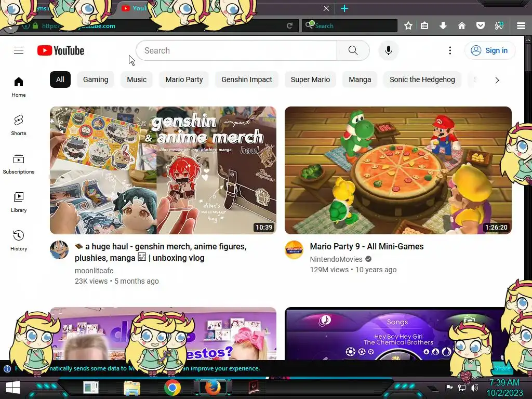Screen dimensions: 532x399
Task: Open Subscriptions in the sidebar
Action: click(x=19, y=164)
